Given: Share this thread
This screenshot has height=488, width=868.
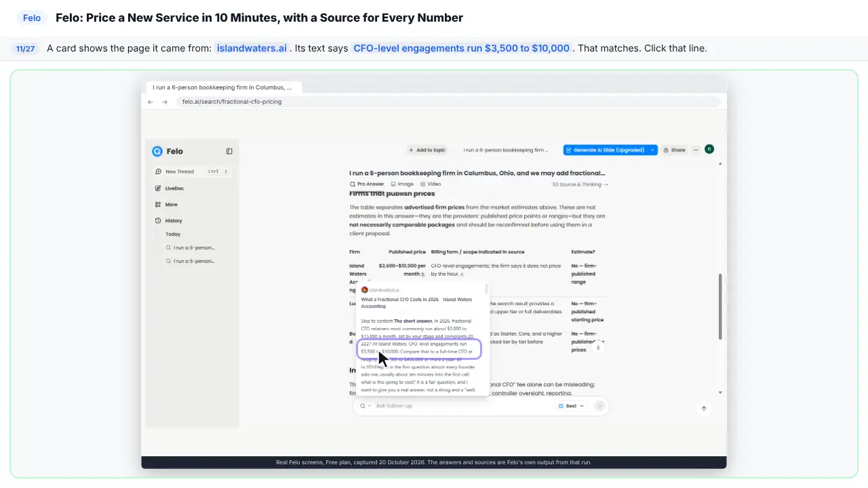Looking at the screenshot, I should pos(675,150).
